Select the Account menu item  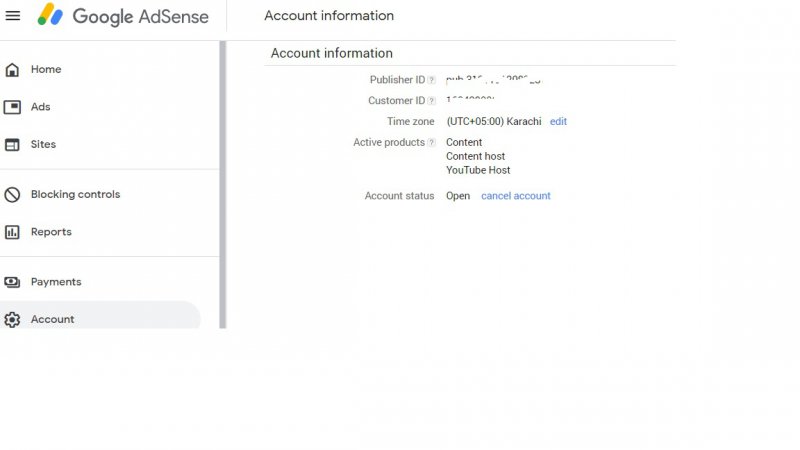coord(52,319)
